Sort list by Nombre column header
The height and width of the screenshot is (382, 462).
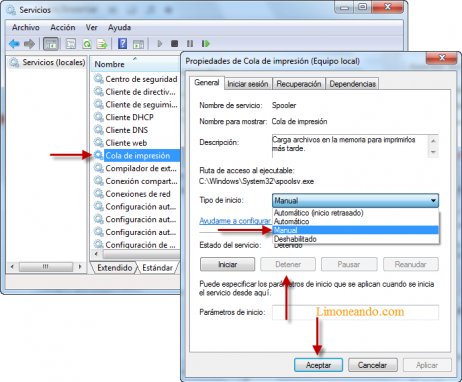click(135, 64)
